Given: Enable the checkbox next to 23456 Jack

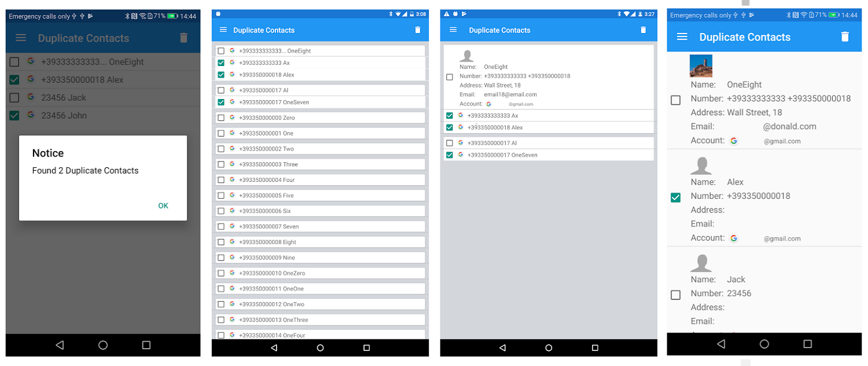Looking at the screenshot, I should (14, 97).
